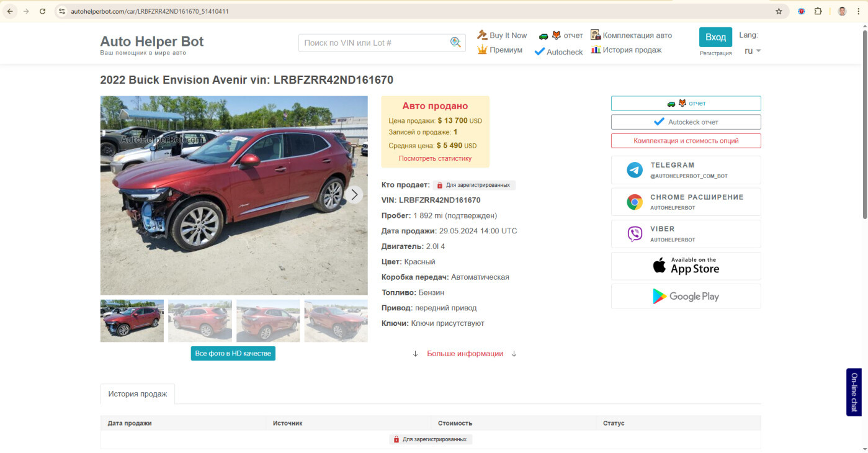The width and height of the screenshot is (868, 453).
Task: Click the site info icon in address bar
Action: pyautogui.click(x=61, y=11)
